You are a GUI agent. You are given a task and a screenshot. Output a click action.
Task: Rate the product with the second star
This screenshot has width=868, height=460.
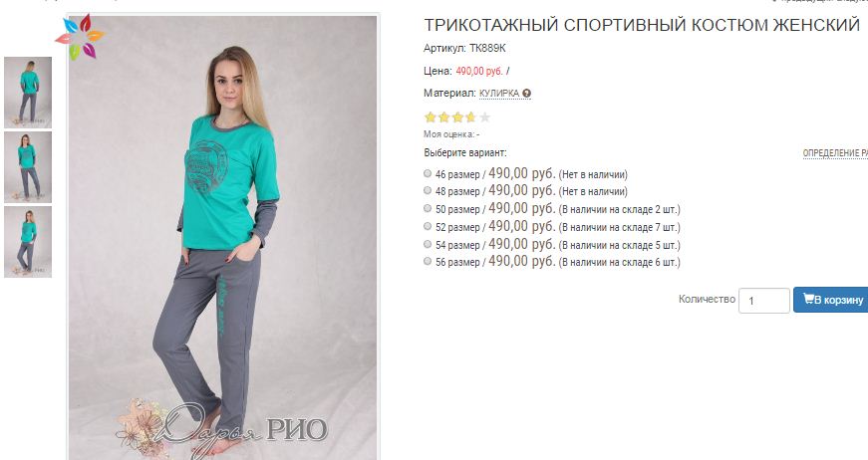pos(443,117)
